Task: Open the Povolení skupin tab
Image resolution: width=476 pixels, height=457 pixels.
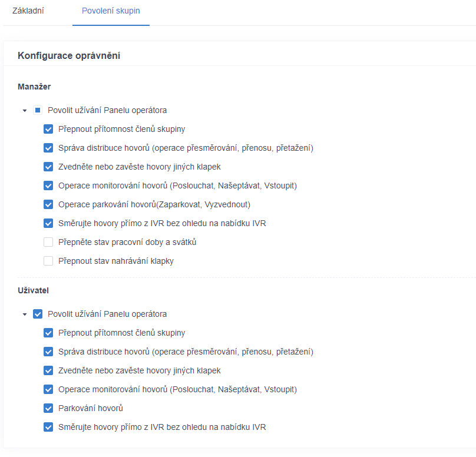Action: pos(111,11)
